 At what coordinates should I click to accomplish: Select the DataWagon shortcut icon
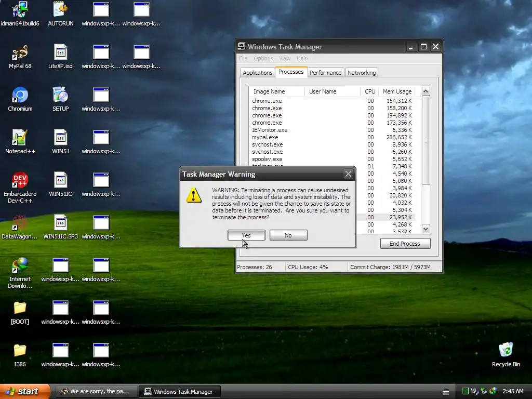(x=20, y=228)
